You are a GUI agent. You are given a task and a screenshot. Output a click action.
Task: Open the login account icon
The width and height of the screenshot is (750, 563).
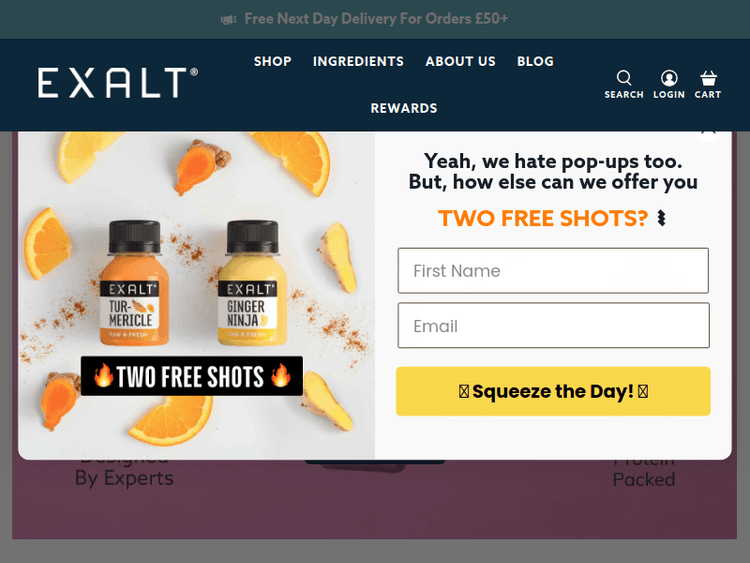tap(669, 77)
